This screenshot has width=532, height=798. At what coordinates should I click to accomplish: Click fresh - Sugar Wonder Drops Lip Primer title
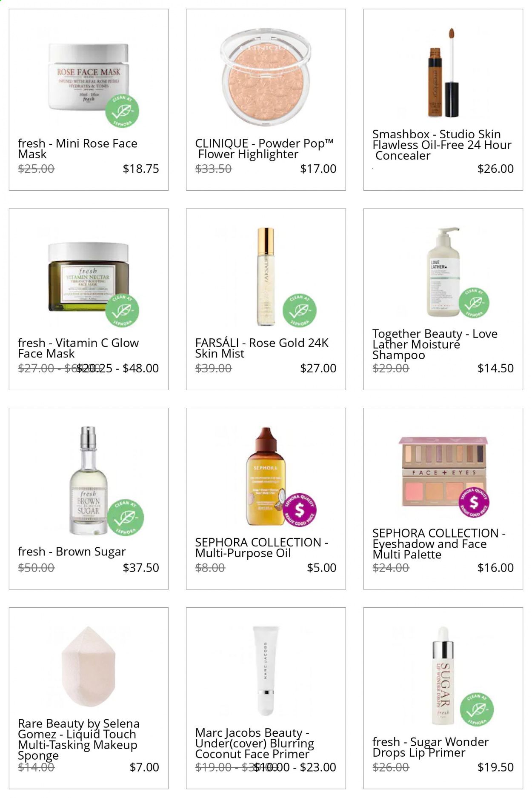[x=430, y=747]
